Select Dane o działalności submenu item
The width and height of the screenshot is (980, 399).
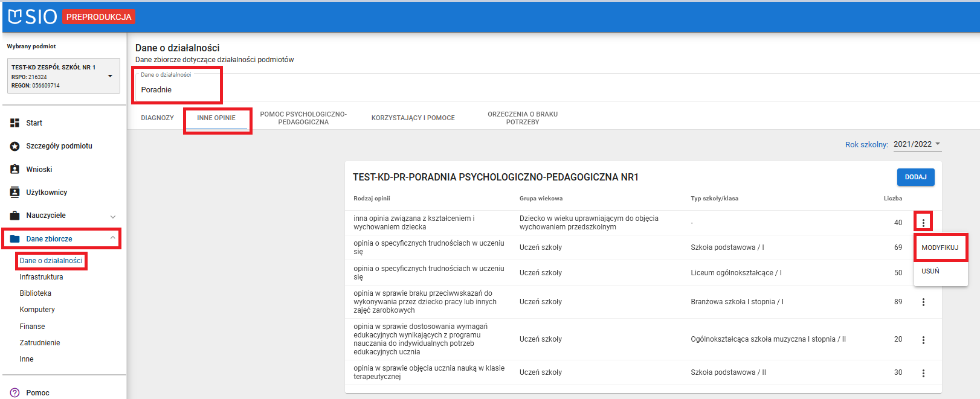pyautogui.click(x=51, y=261)
